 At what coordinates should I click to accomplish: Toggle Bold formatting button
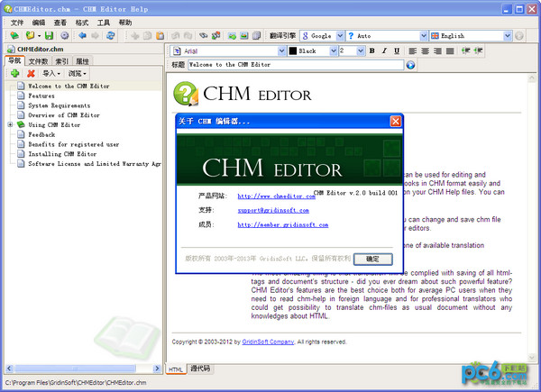tap(372, 51)
